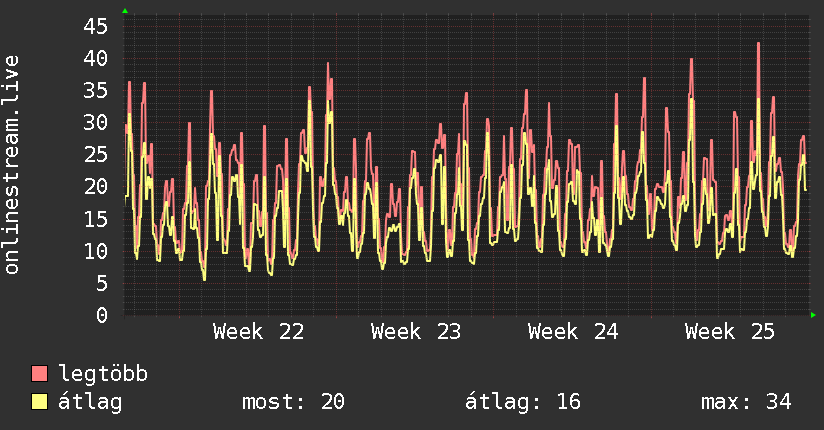Click the Week 23 axis label
Viewport: 824px width, 430px height.
pyautogui.click(x=416, y=332)
